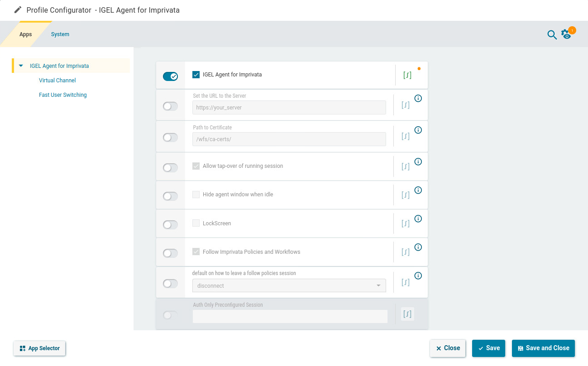Click variable bracket icon for Auth Only Preconfigured Session

(x=407, y=314)
